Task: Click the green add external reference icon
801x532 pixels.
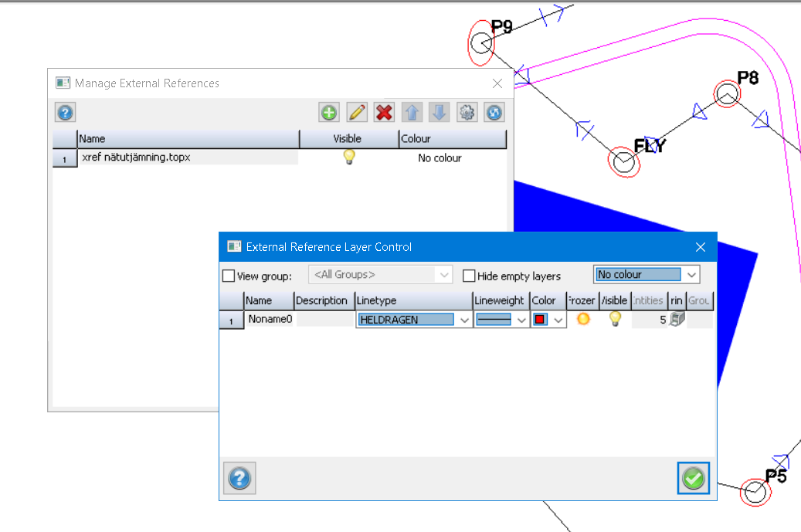Action: click(x=329, y=113)
